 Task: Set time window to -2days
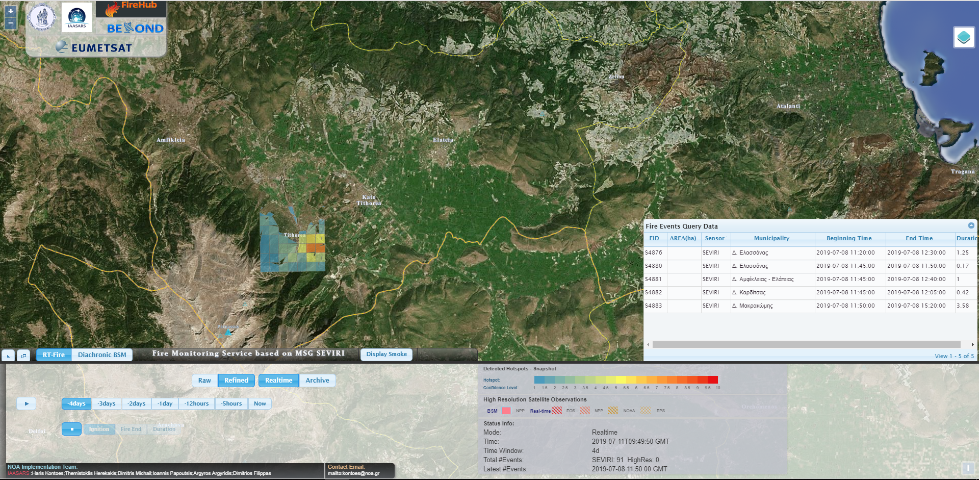(137, 403)
